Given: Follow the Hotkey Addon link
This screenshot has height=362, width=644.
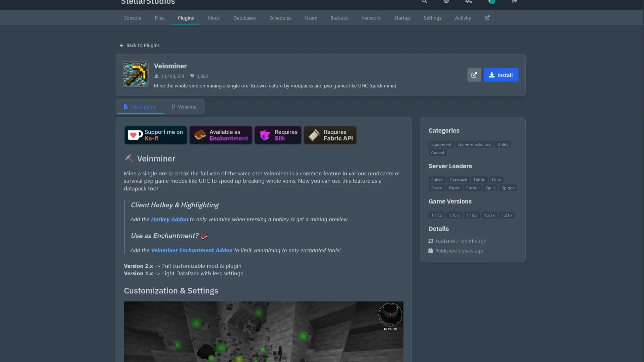Looking at the screenshot, I should (x=169, y=219).
